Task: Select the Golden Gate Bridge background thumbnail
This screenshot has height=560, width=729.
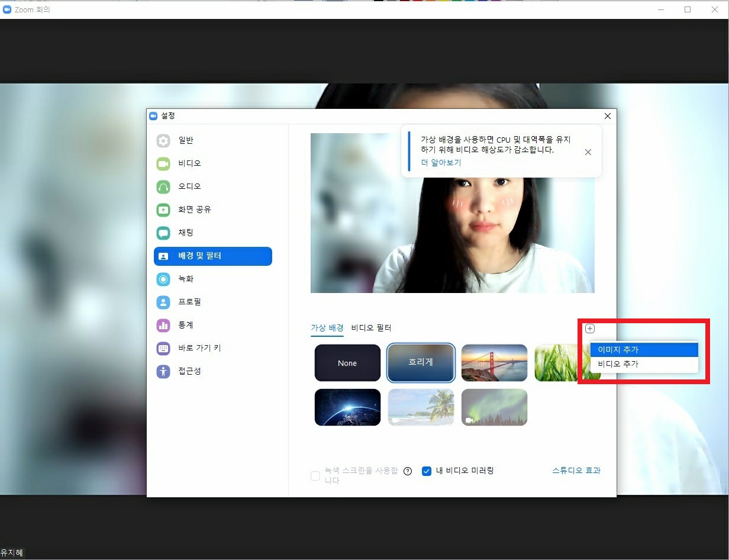Action: (x=494, y=363)
